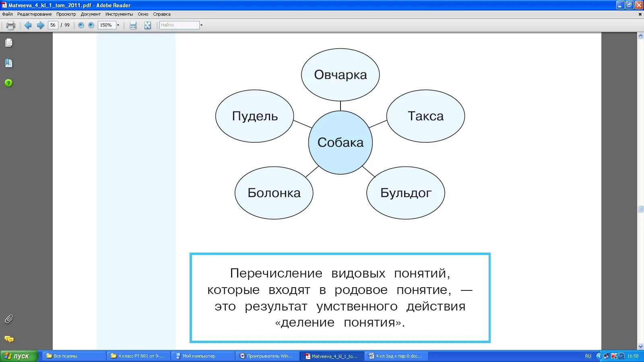Switch to Matveeva_4_kl_1_to taskbar button
The width and height of the screenshot is (644, 362).
332,356
